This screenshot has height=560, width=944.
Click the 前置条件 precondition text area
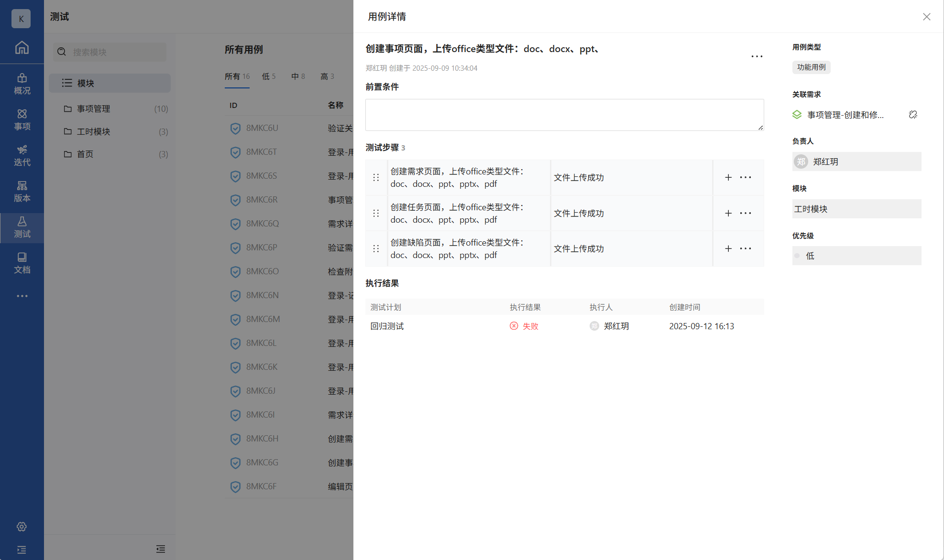[564, 115]
